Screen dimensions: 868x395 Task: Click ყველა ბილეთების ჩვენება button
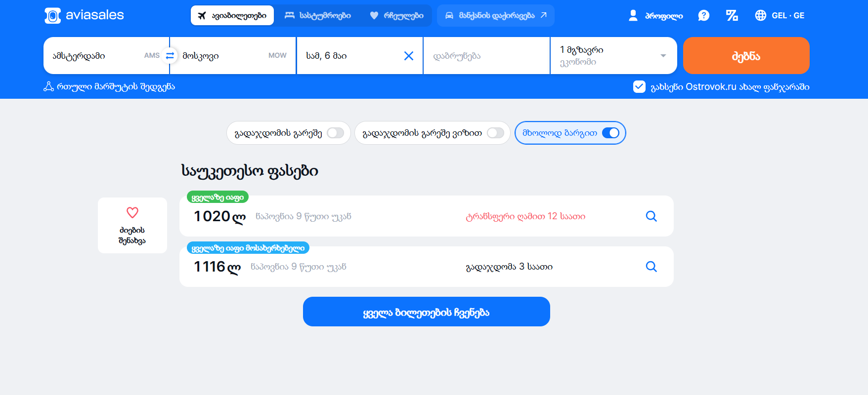tap(427, 312)
